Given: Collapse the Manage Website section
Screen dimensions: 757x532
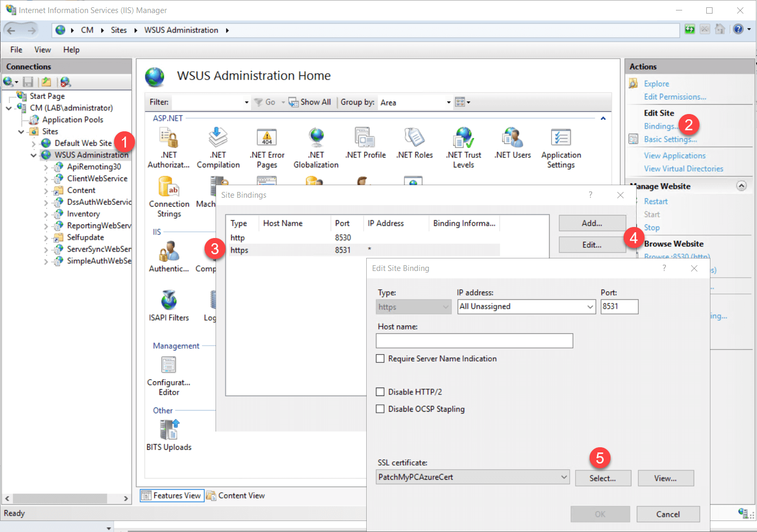Looking at the screenshot, I should [x=742, y=186].
